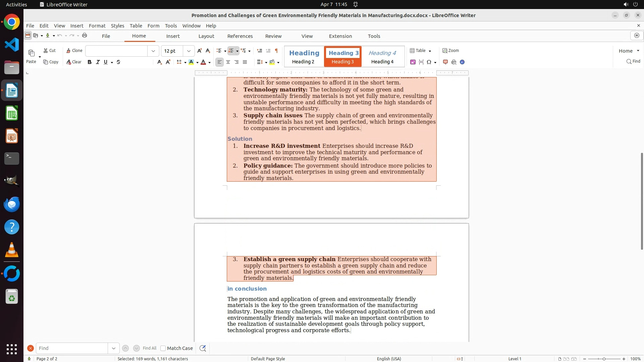Toggle bold formatting

click(x=90, y=62)
